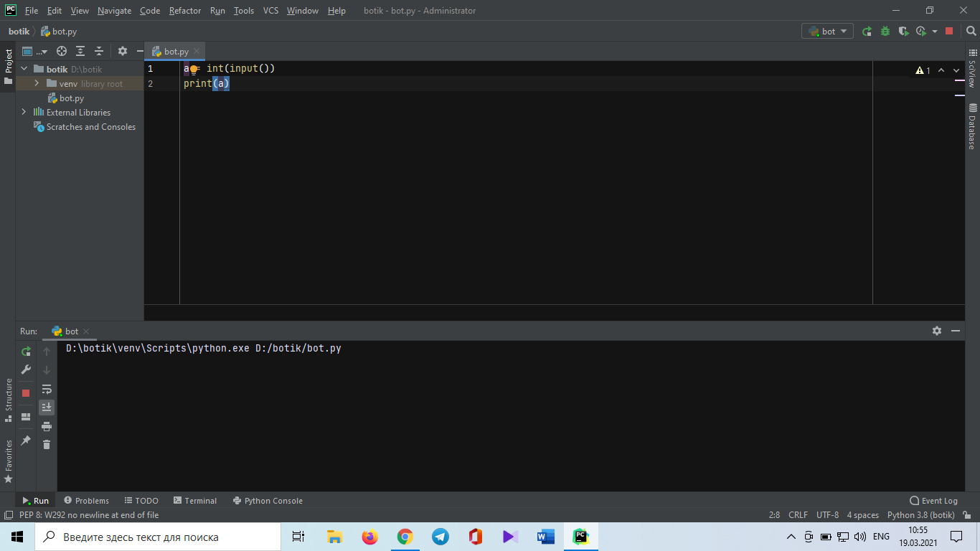Image resolution: width=980 pixels, height=551 pixels.
Task: Click the green Debug bug icon
Action: [x=885, y=32]
